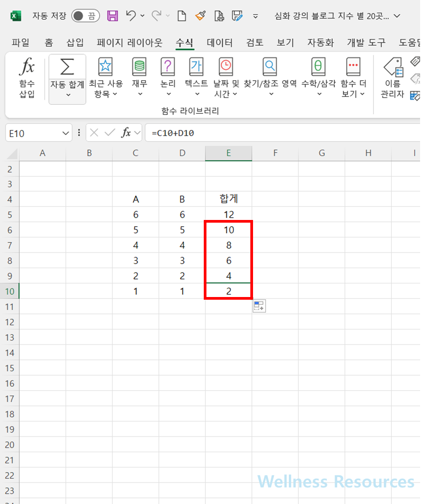Open the 논리 function category

168,78
